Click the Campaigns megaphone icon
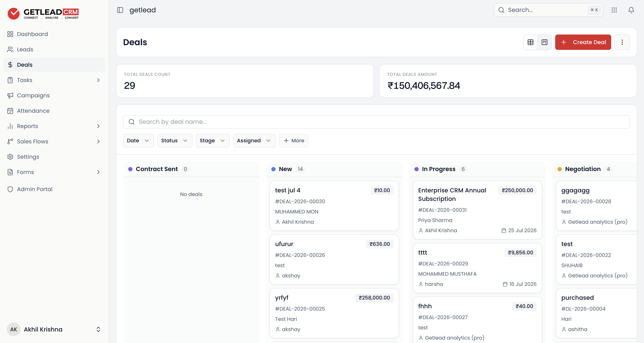This screenshot has width=644, height=343. pos(10,95)
